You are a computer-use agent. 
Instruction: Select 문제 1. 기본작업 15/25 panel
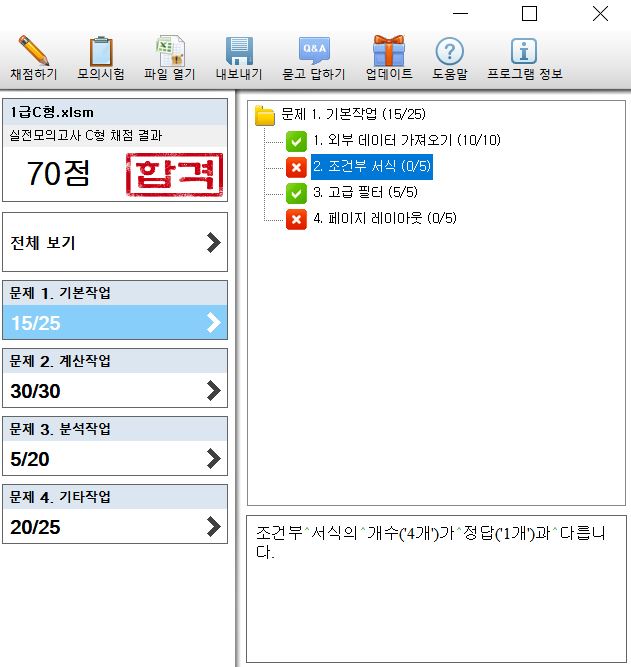(115, 311)
